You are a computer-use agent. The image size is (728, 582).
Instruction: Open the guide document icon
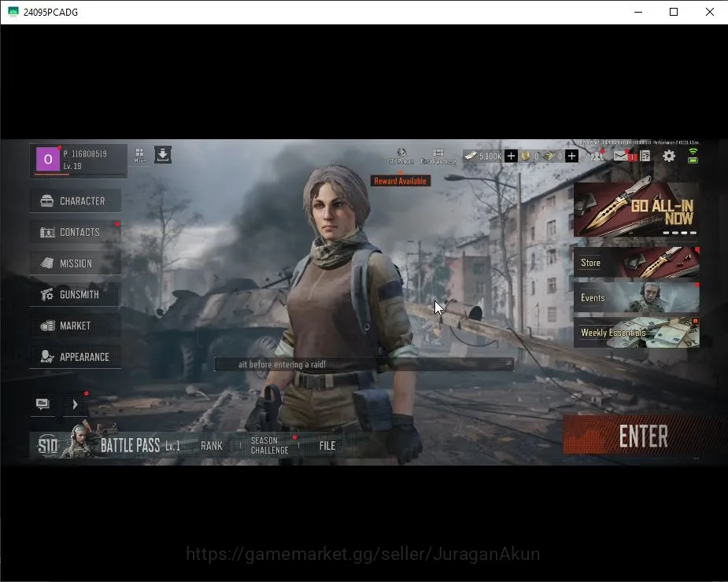[x=645, y=156]
